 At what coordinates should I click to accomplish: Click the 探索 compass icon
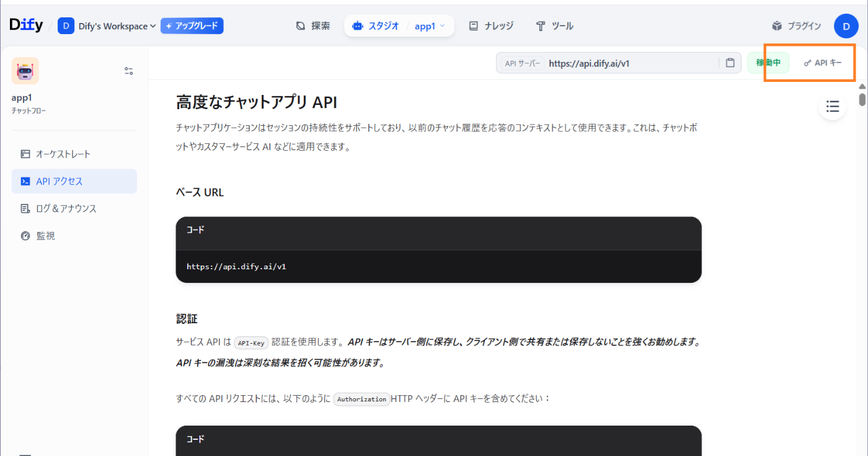coord(301,26)
